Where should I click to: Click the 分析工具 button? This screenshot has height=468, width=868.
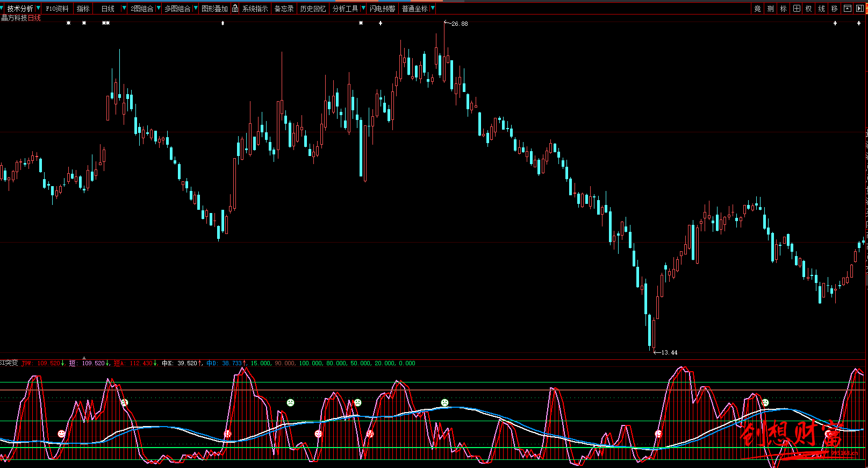tap(345, 9)
